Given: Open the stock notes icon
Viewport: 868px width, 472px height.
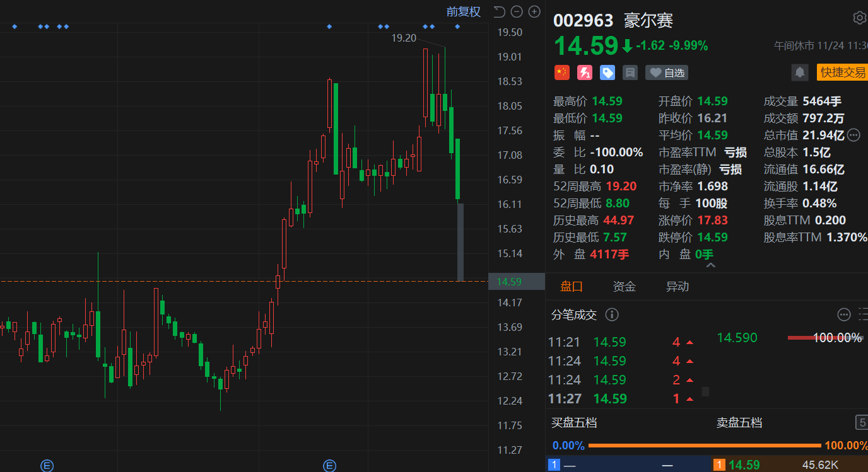Looking at the screenshot, I should pyautogui.click(x=630, y=72).
